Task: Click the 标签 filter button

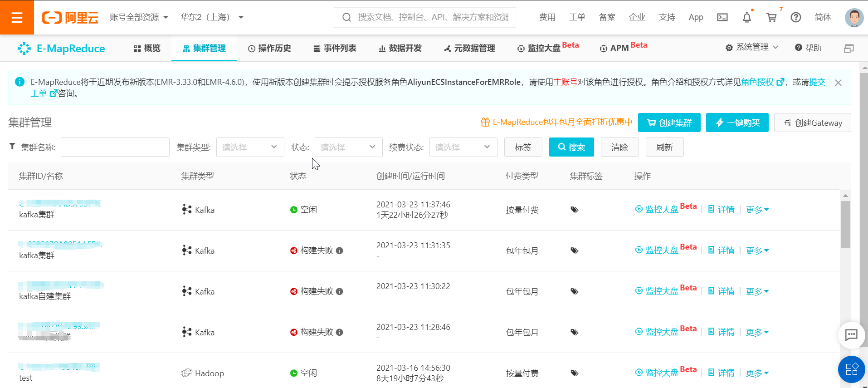Action: pyautogui.click(x=523, y=147)
